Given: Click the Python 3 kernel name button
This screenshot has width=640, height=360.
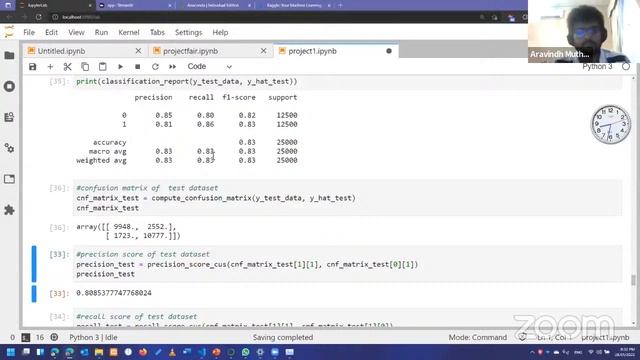Looking at the screenshot, I should [x=597, y=67].
